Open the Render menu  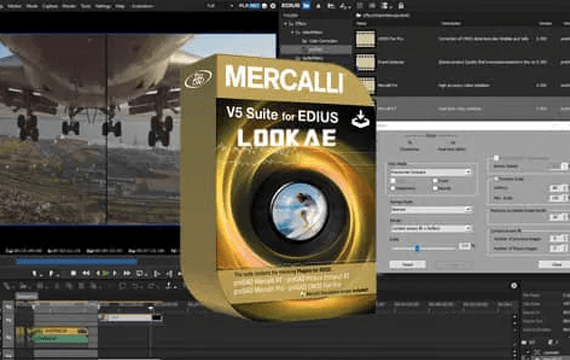[x=69, y=6]
